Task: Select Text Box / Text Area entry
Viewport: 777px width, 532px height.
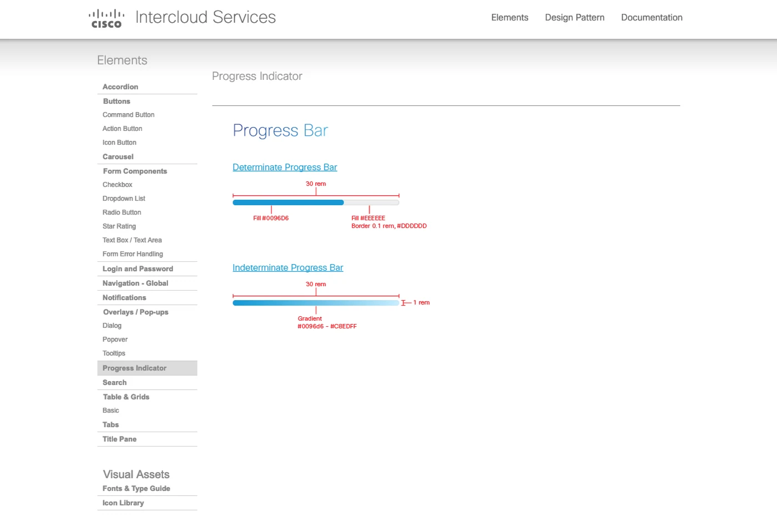Action: [x=132, y=240]
